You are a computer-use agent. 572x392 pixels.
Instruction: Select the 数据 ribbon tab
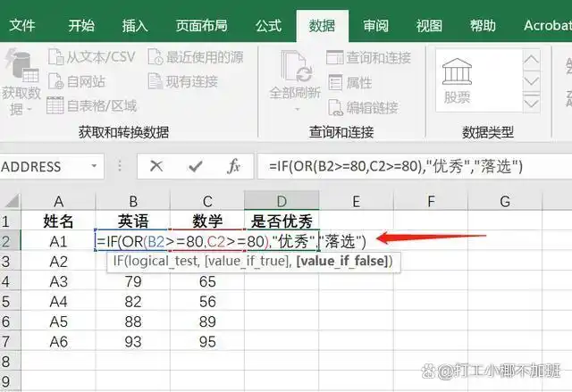click(322, 26)
